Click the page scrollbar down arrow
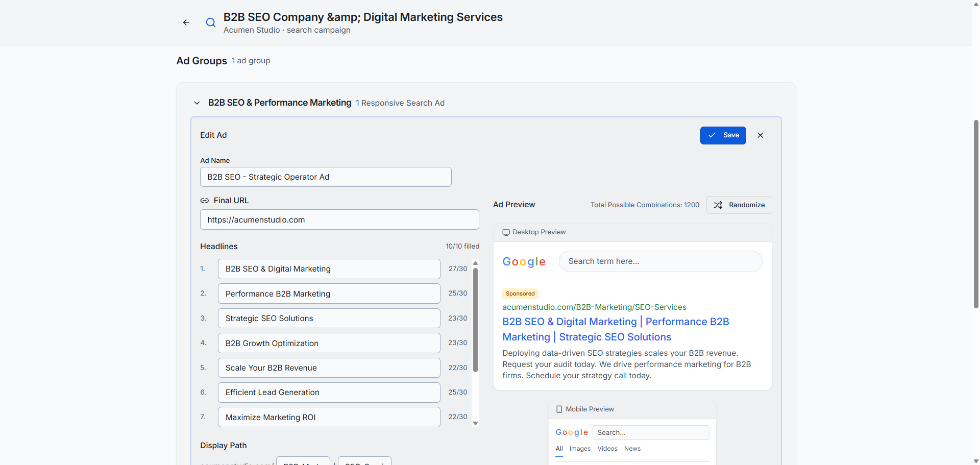The height and width of the screenshot is (465, 980). [976, 461]
